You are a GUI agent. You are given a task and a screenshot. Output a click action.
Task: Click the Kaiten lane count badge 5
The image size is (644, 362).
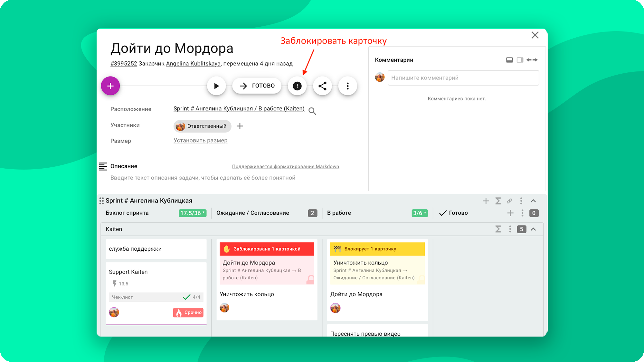521,229
